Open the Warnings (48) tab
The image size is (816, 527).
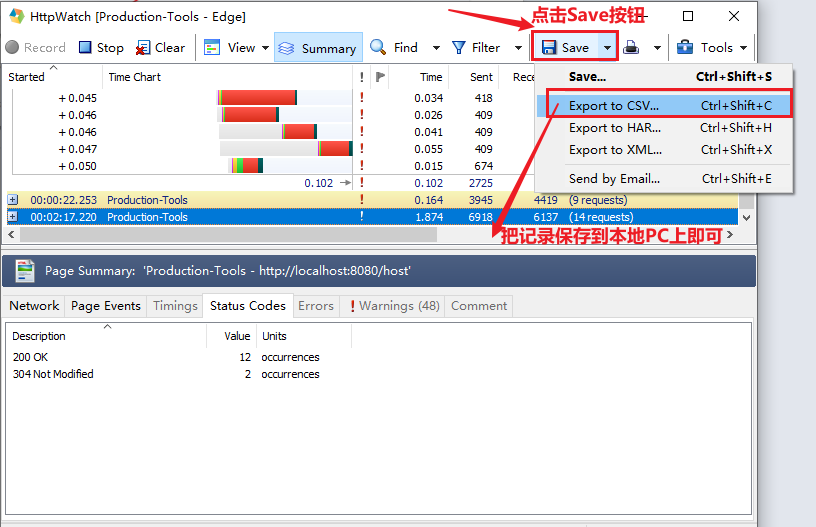coord(394,306)
